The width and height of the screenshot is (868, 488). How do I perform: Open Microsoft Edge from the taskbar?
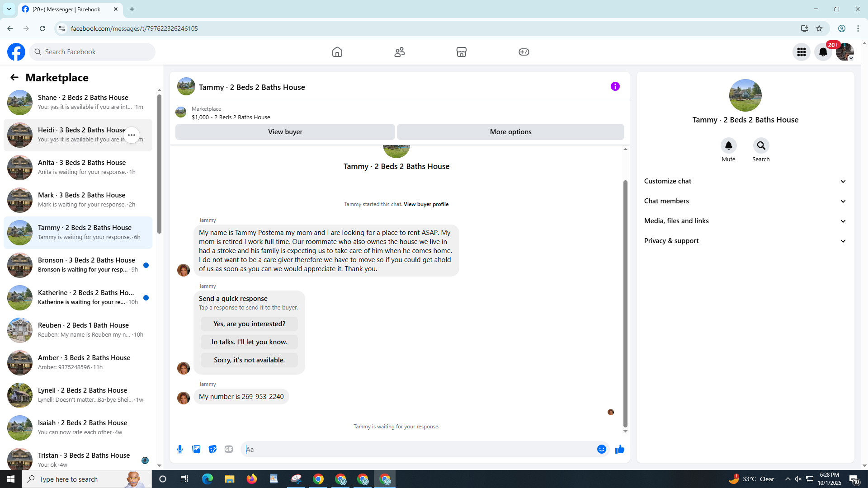point(208,479)
